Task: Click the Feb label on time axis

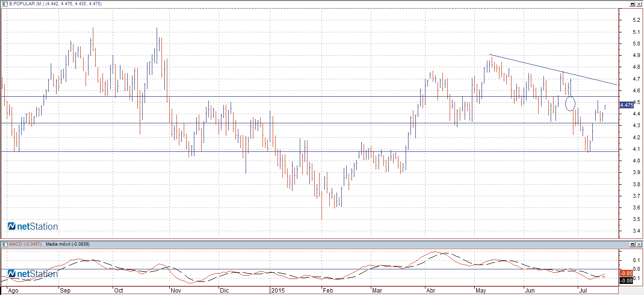Action: tap(328, 291)
